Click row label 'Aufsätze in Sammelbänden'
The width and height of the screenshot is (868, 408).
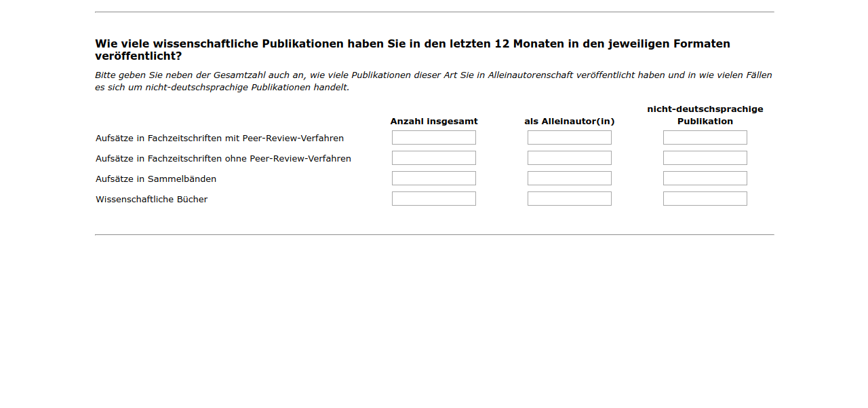pos(156,179)
